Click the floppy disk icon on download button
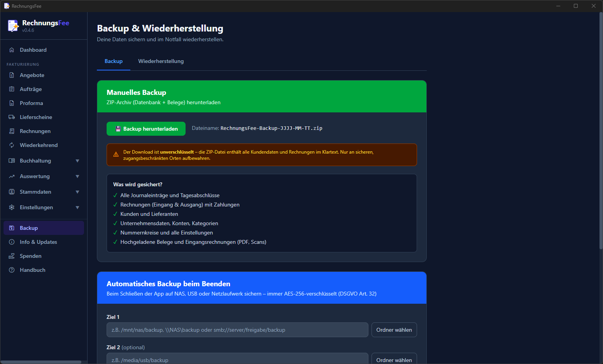Viewport: 603px width, 364px height. click(118, 129)
